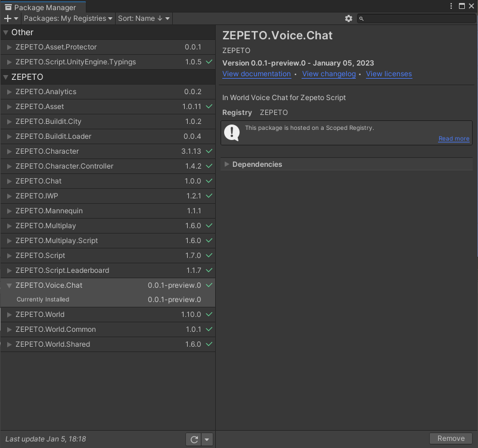Click the search magnifier icon
The image size is (478, 448).
point(361,19)
